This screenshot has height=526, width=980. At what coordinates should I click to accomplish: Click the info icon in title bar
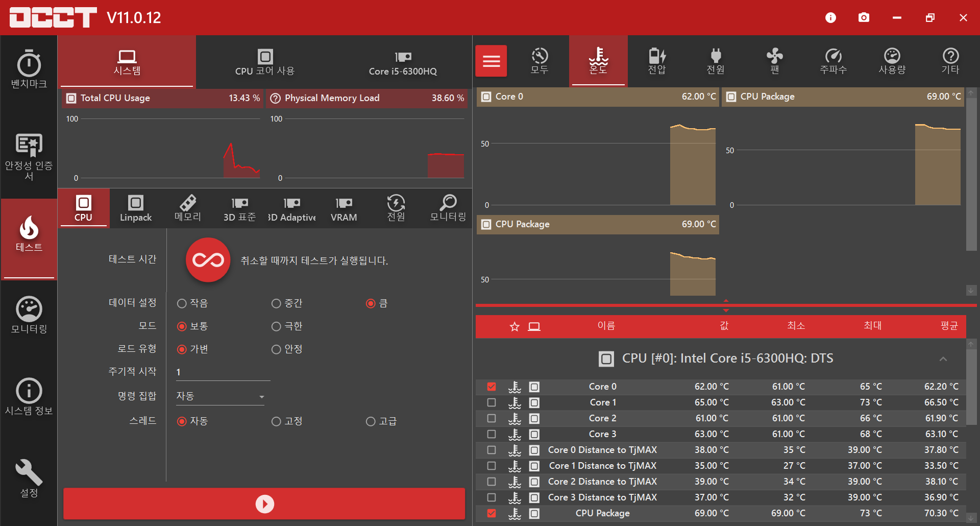pos(830,18)
